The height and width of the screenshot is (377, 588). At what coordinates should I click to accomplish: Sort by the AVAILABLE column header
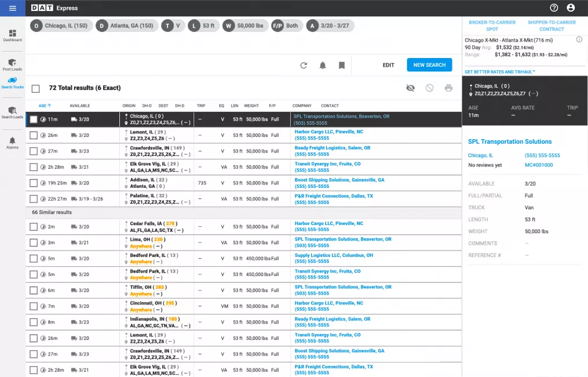pyautogui.click(x=79, y=106)
